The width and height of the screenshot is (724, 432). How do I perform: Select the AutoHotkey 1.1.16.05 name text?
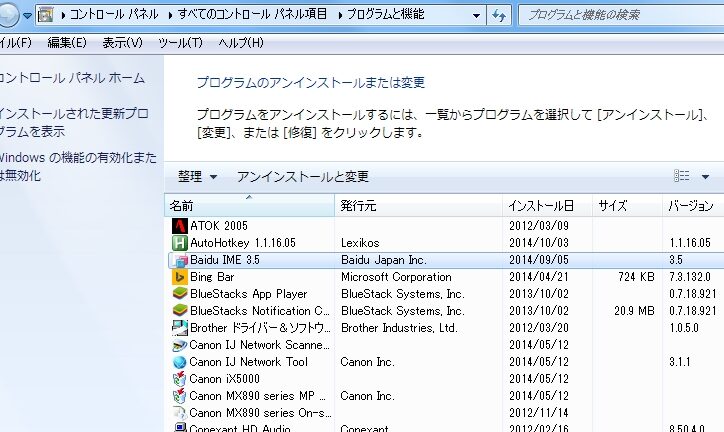243,243
